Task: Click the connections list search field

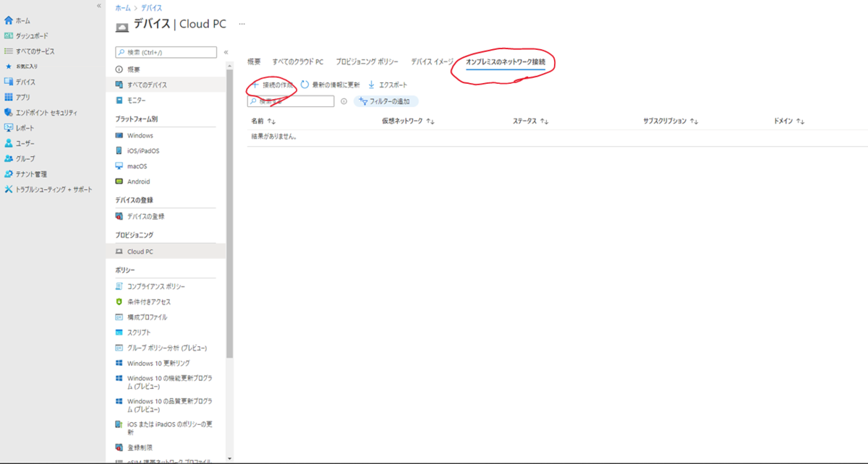Action: click(291, 101)
